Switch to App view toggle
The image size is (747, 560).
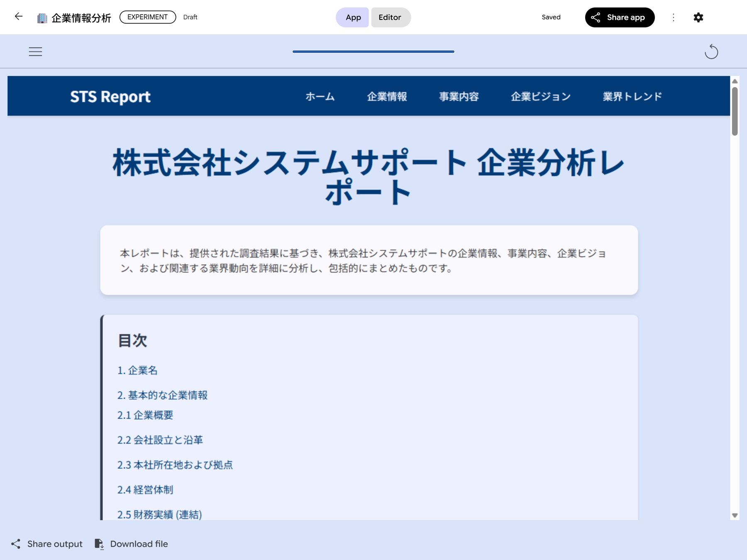tap(353, 17)
